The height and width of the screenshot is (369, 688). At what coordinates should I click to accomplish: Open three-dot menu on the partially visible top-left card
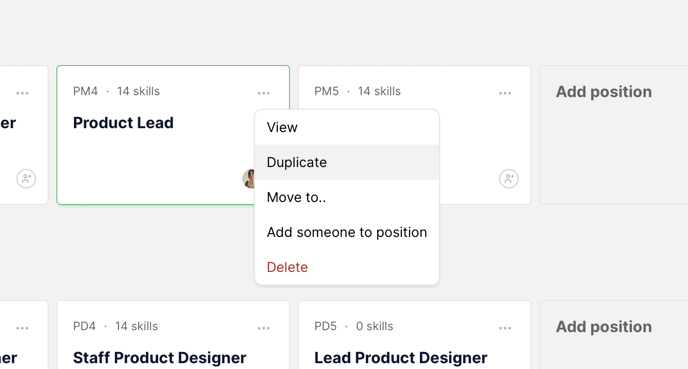(x=22, y=93)
